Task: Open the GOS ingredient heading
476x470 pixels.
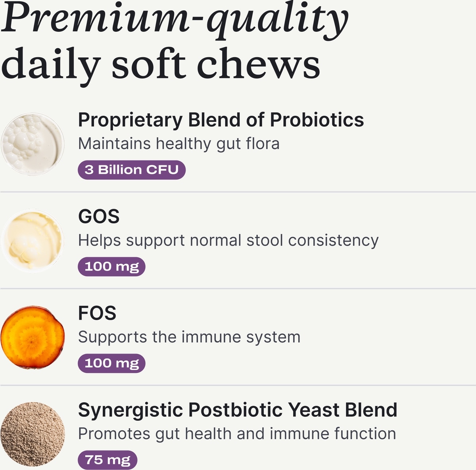Action: 99,217
